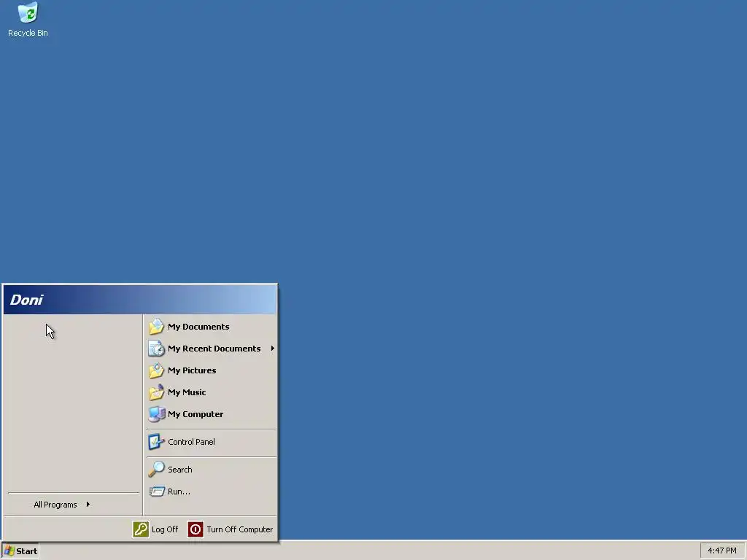Click the Start button text
Image resolution: width=747 pixels, height=560 pixels.
[27, 551]
